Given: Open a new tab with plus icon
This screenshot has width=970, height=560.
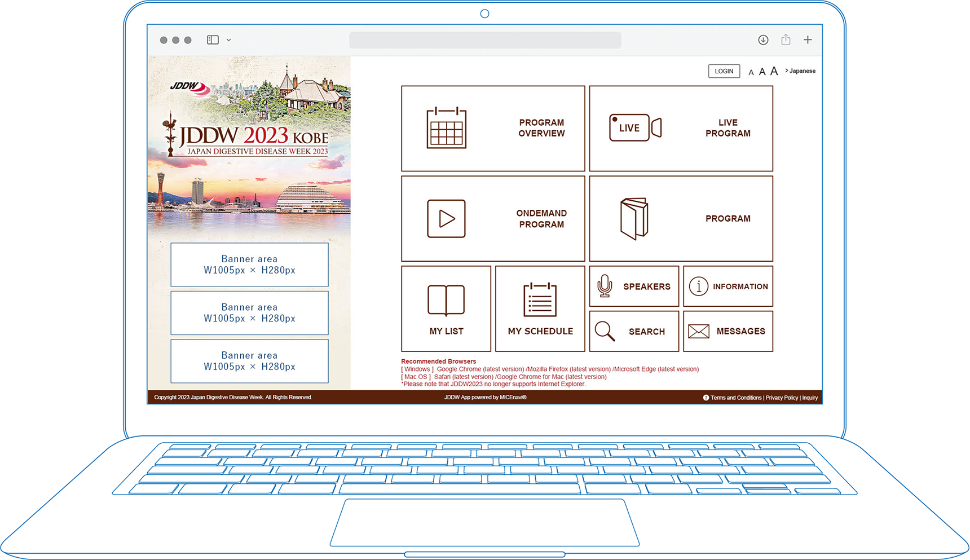Looking at the screenshot, I should pos(808,39).
